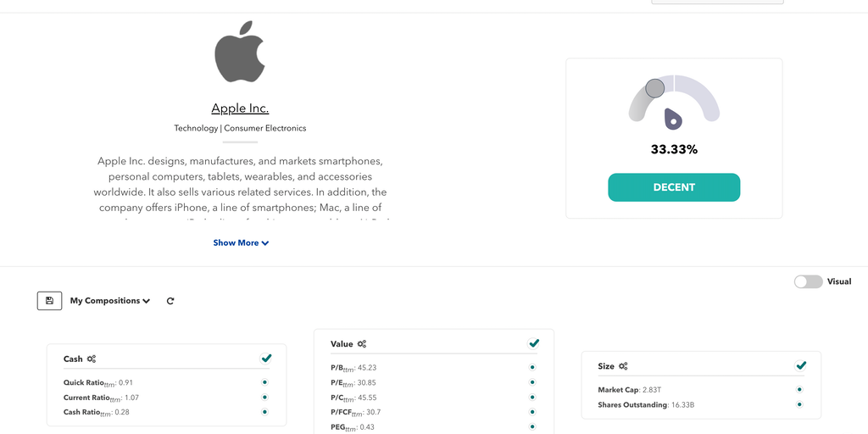Screen dimensions: 868x434
Task: Click the save composition icon
Action: 49,301
